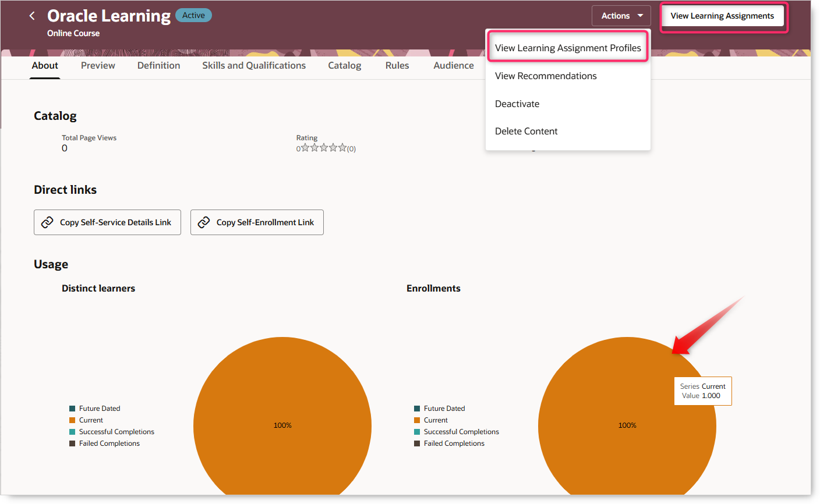Go back using the left chevron icon

(x=32, y=16)
